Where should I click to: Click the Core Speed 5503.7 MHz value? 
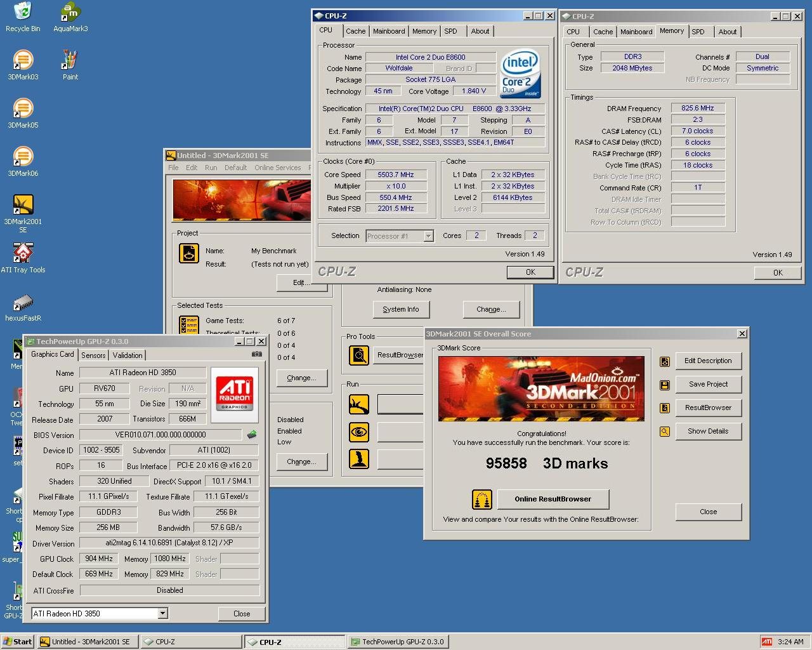coord(395,175)
